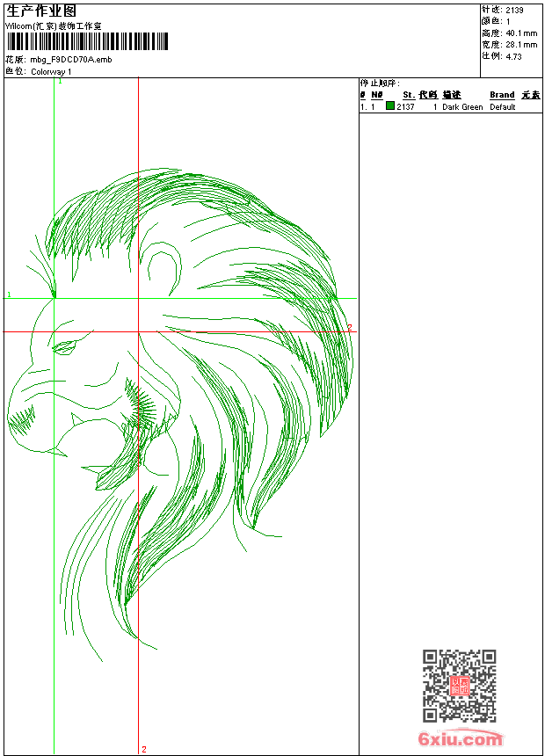Image resolution: width=545 pixels, height=756 pixels.
Task: Open the 6xiu.com watermark link
Action: (x=460, y=739)
